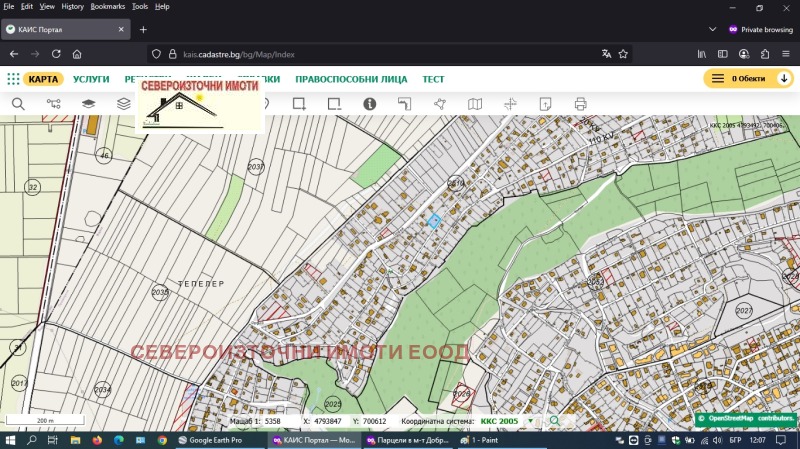Close the КАИС Портал tab
This screenshot has width=800, height=449.
(x=121, y=30)
